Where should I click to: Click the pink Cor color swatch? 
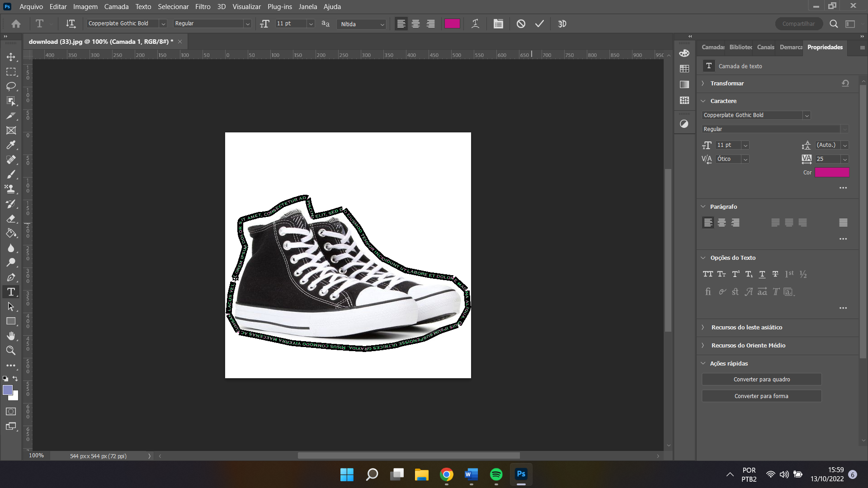[x=832, y=172]
